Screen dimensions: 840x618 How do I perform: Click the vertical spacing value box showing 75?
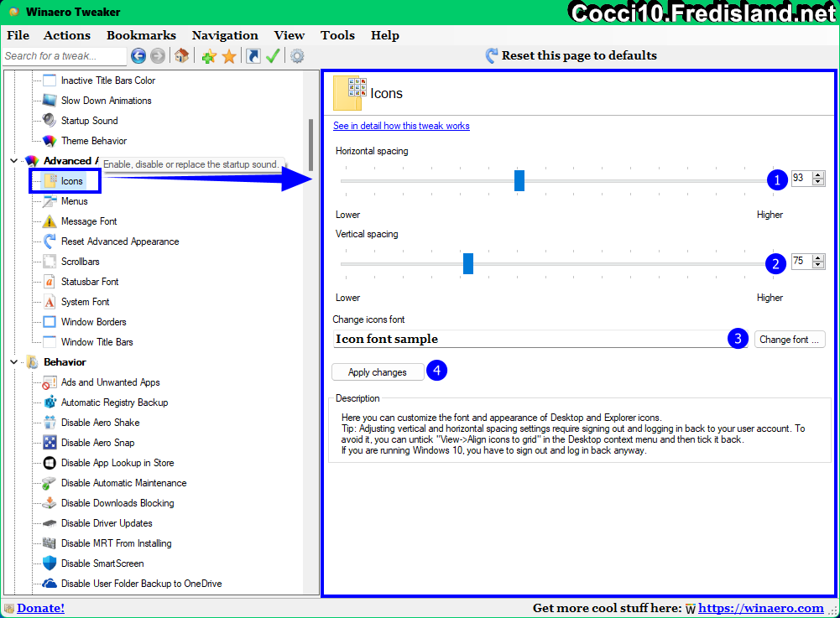(801, 262)
